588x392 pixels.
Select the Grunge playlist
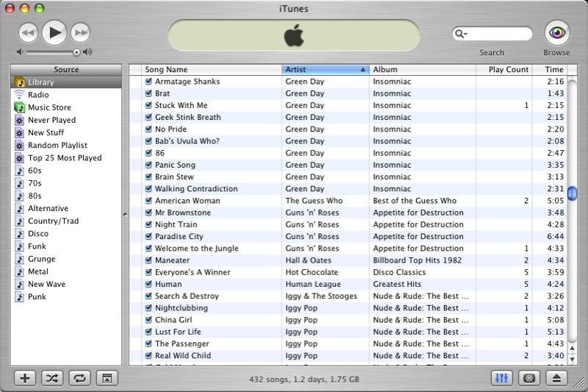[66, 259]
